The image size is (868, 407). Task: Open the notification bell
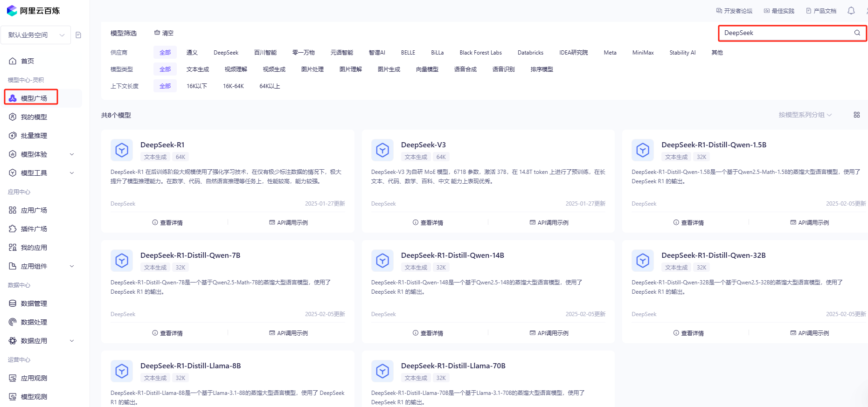(x=851, y=11)
